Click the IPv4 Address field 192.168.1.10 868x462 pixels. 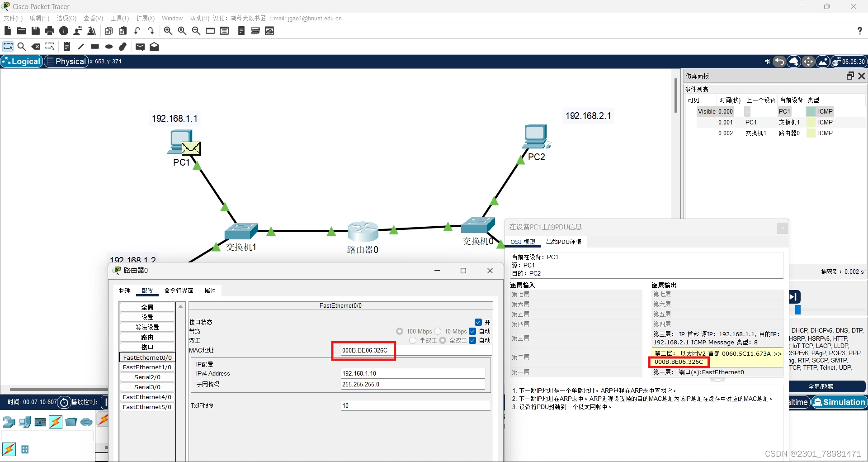click(x=413, y=373)
